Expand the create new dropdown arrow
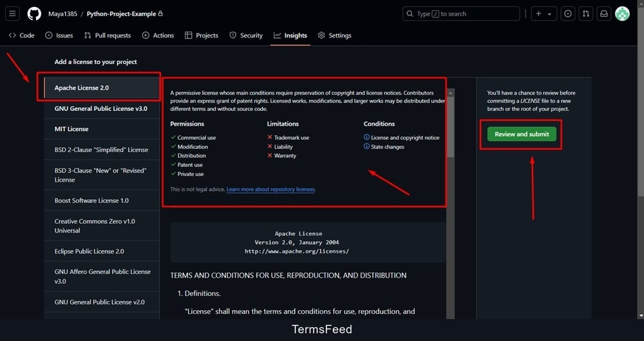This screenshot has width=644, height=341. 549,14
